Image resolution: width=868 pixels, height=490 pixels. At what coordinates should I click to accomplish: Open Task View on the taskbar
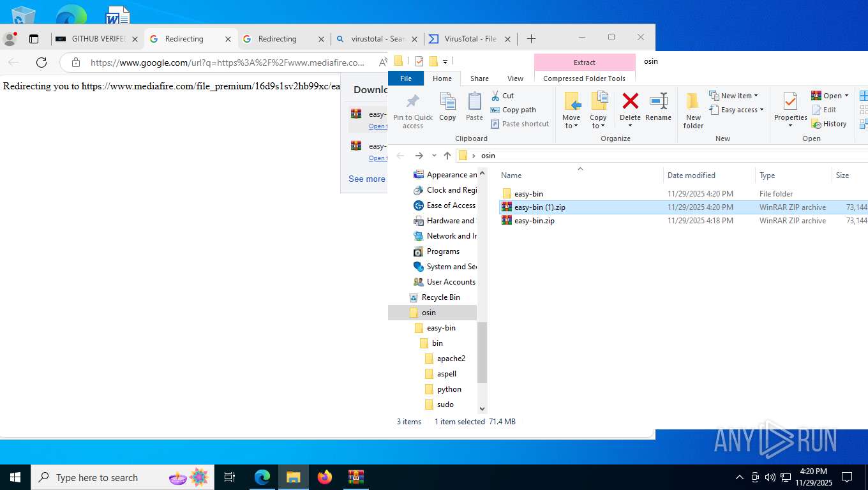tap(230, 477)
